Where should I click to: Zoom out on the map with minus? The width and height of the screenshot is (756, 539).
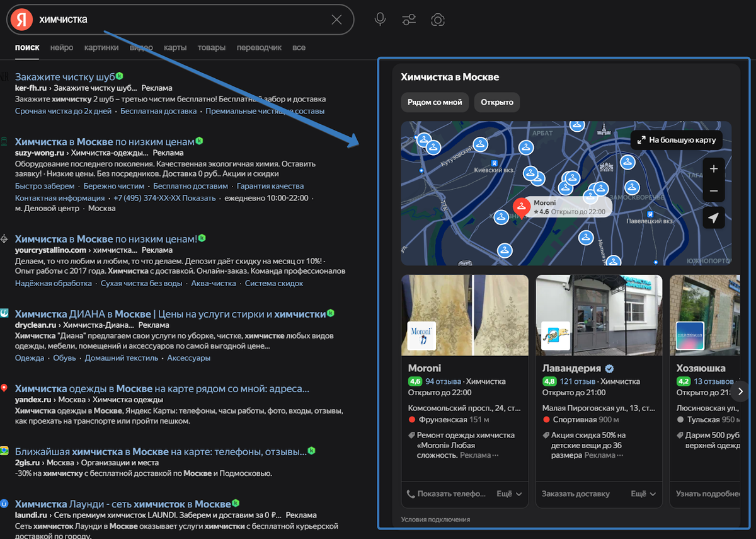pos(714,190)
